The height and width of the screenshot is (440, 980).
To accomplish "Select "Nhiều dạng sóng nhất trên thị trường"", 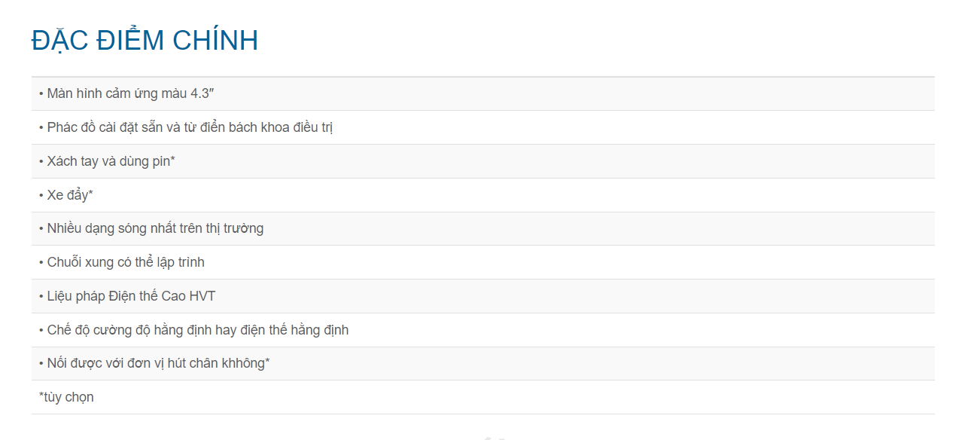I will (x=155, y=228).
